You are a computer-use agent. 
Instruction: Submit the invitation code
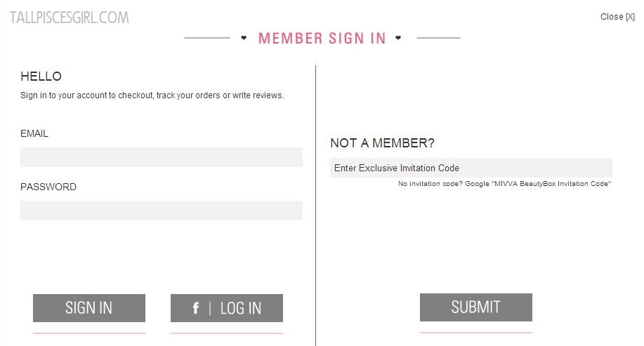pyautogui.click(x=475, y=307)
